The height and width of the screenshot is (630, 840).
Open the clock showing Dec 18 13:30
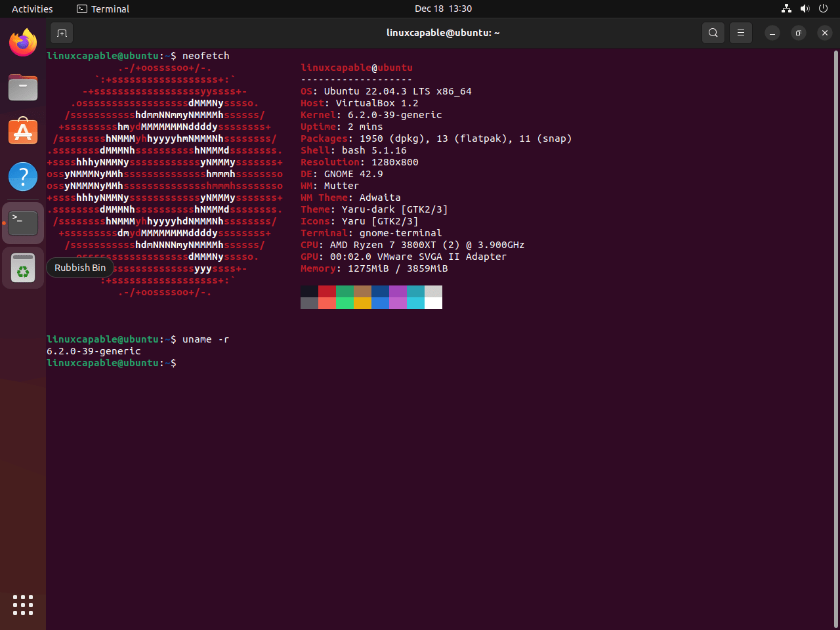click(x=443, y=9)
